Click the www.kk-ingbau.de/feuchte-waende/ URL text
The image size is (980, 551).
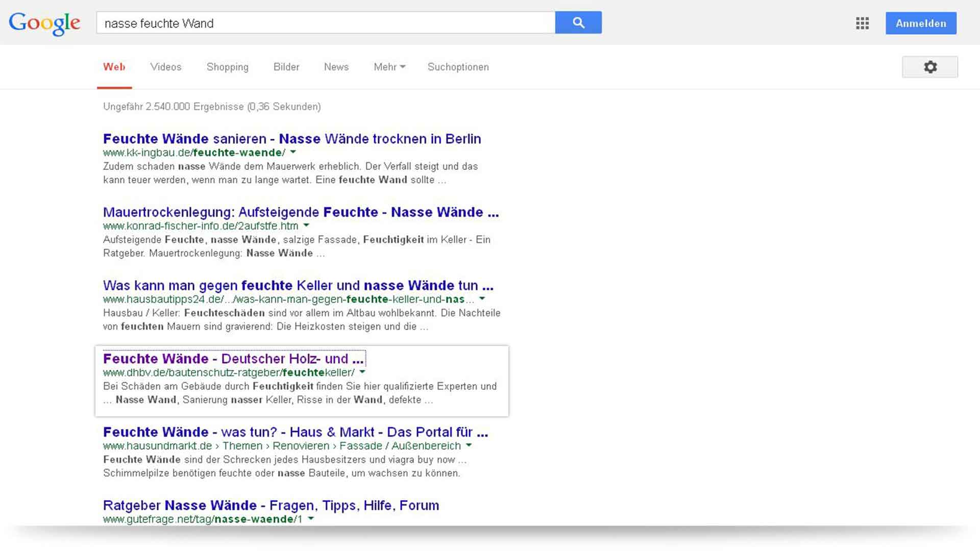tap(194, 153)
